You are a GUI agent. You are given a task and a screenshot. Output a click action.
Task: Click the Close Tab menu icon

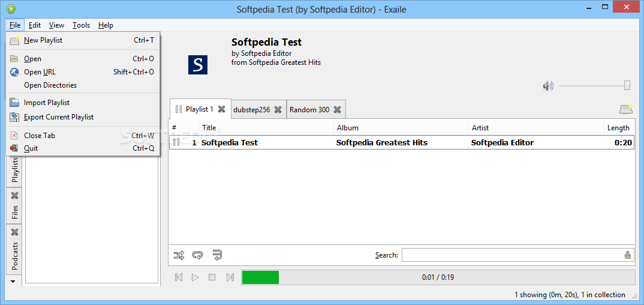(x=14, y=135)
